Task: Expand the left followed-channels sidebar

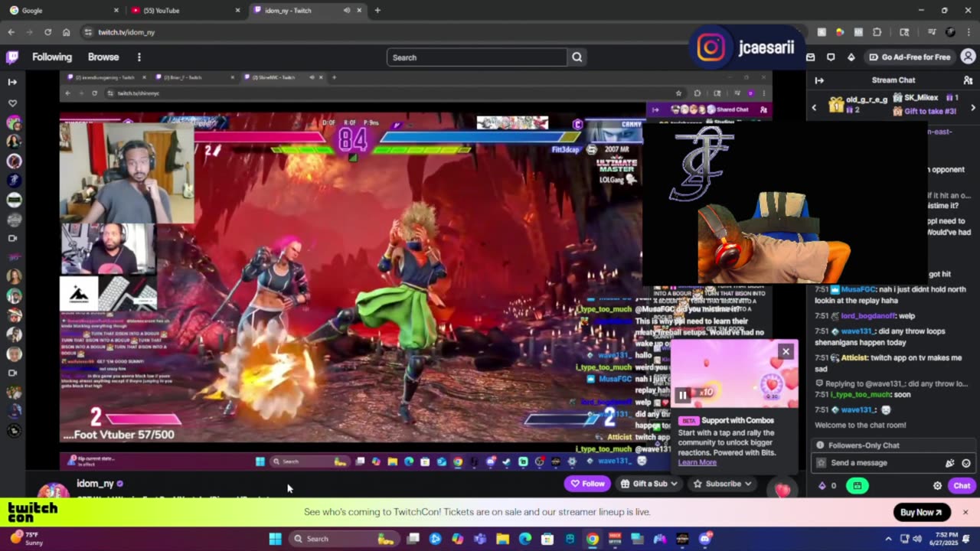Action: (12, 81)
